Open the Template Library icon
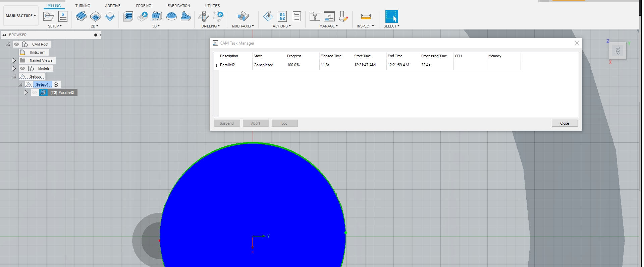 343,16
